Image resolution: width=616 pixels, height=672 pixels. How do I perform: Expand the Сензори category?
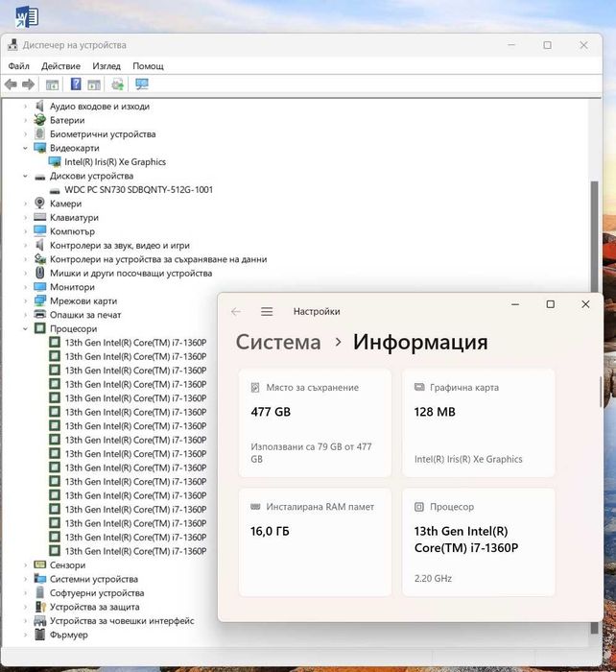pyautogui.click(x=25, y=564)
